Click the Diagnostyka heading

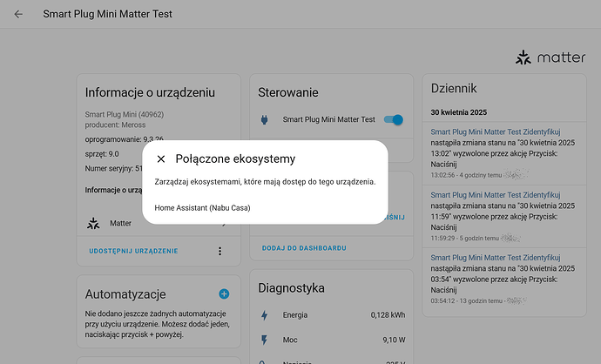point(291,288)
